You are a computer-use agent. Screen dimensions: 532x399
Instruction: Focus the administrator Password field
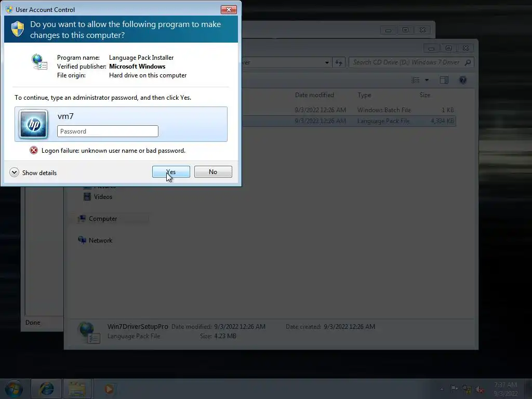click(x=108, y=131)
